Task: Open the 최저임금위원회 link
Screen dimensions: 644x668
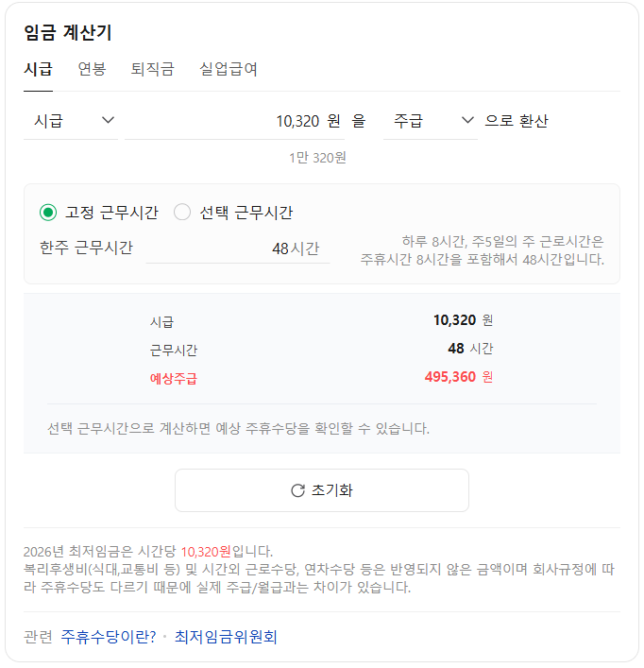Action: [x=226, y=638]
